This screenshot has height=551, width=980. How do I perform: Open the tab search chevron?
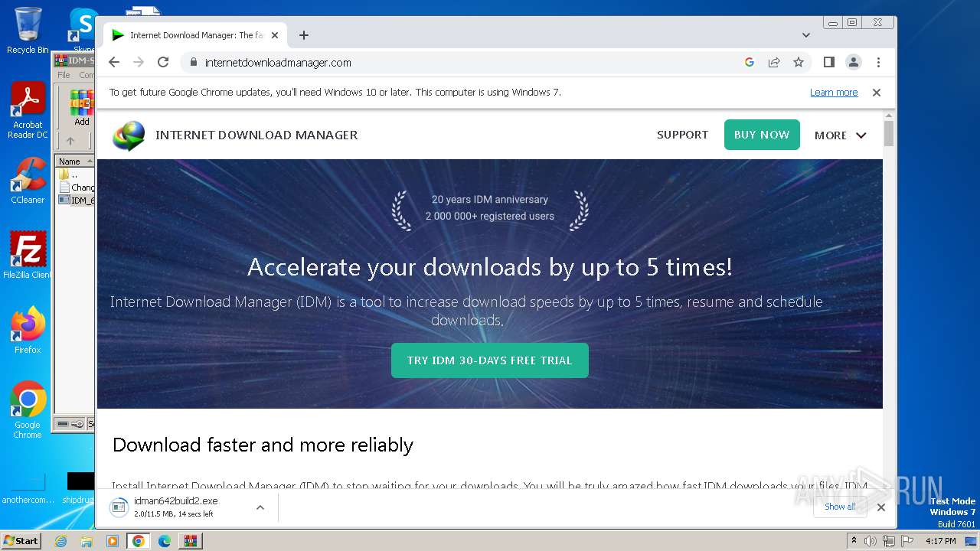coord(806,35)
